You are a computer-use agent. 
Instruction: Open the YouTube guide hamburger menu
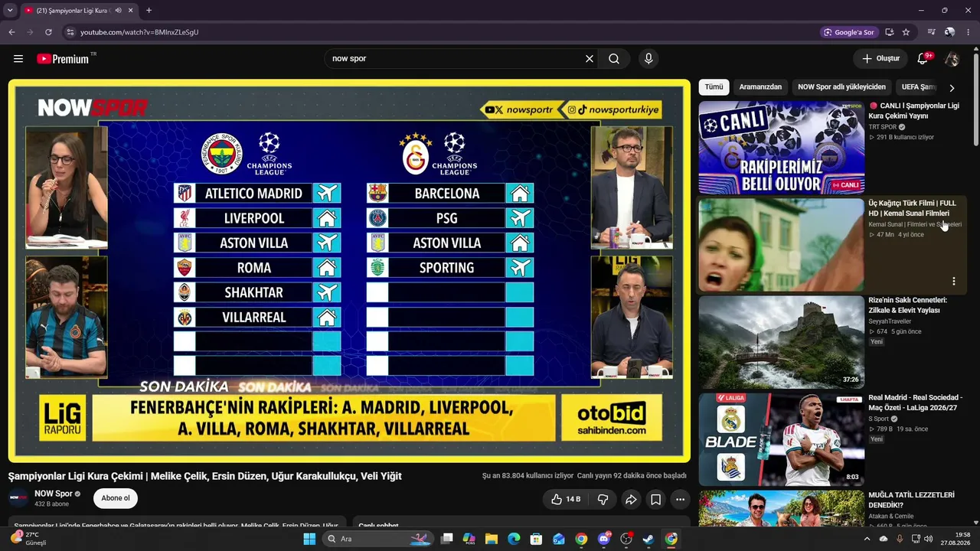pos(18,59)
